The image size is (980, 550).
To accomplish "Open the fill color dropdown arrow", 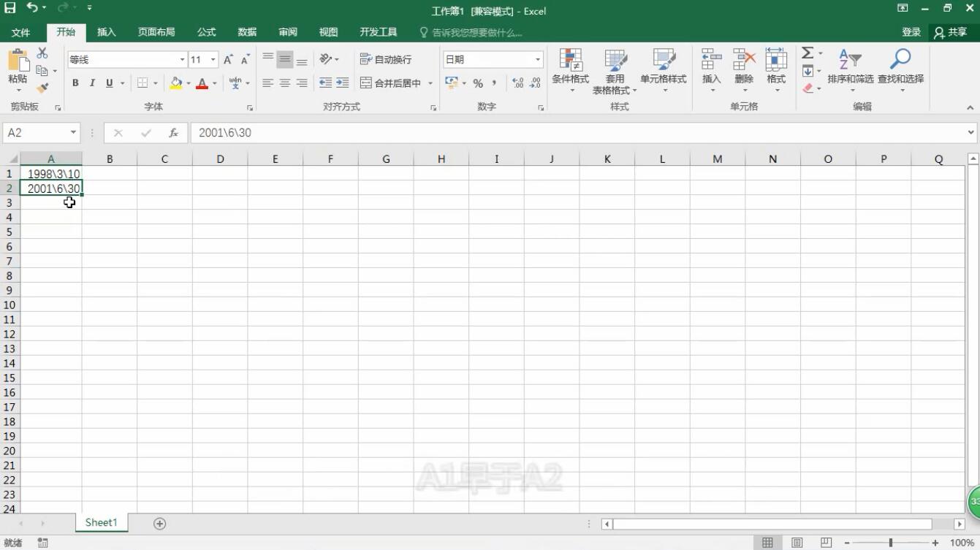I will pyautogui.click(x=189, y=83).
